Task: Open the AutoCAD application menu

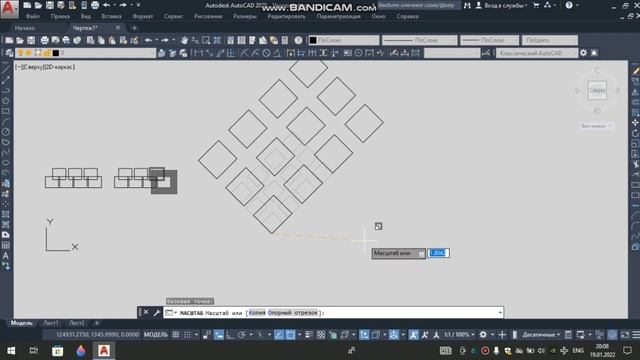Action: point(9,9)
